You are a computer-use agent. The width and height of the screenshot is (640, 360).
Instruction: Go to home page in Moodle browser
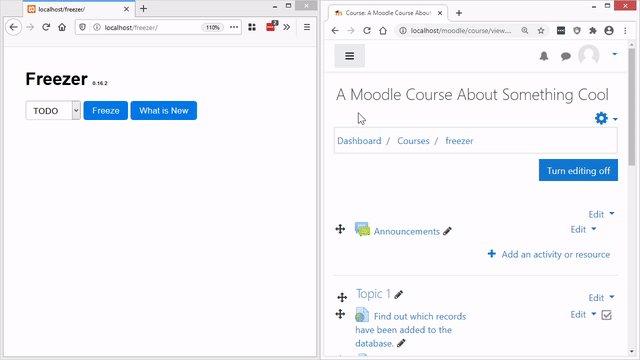[383, 31]
